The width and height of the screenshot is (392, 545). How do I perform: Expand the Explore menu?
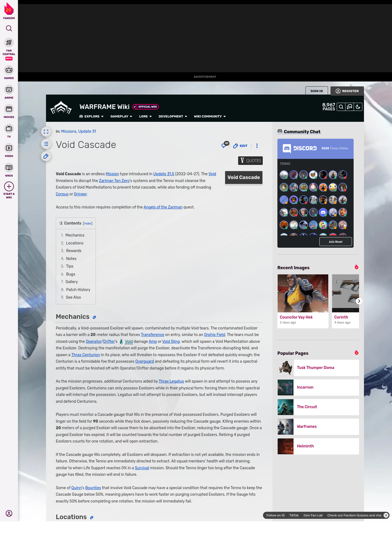coord(91,116)
